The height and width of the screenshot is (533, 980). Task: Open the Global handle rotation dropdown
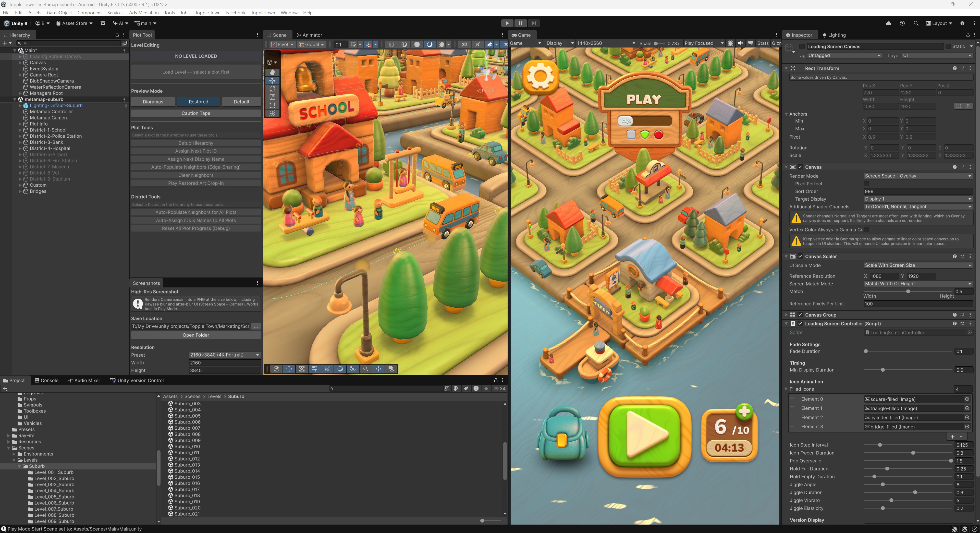point(312,44)
